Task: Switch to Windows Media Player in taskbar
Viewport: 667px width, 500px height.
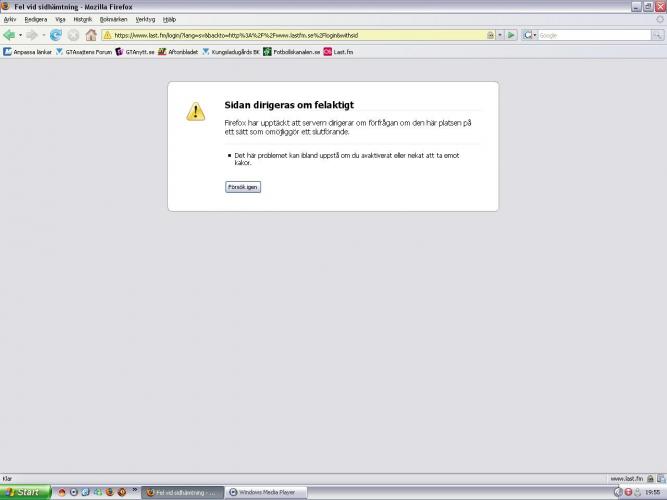Action: click(x=262, y=492)
